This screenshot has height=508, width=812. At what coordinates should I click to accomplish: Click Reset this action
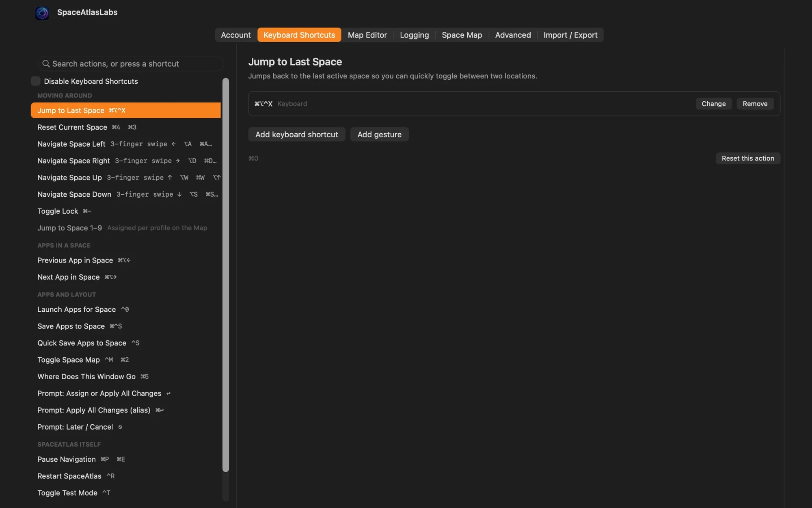[747, 158]
